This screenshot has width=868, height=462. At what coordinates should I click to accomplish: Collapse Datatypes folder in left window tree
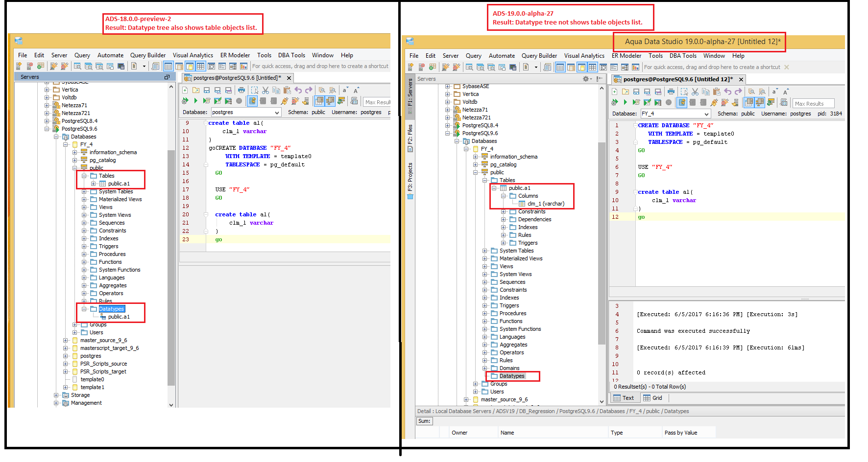point(84,309)
